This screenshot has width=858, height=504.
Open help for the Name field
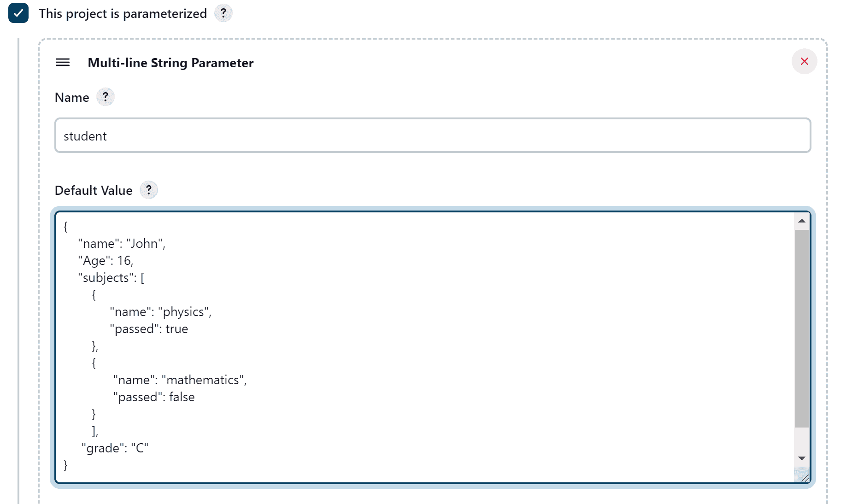point(106,97)
